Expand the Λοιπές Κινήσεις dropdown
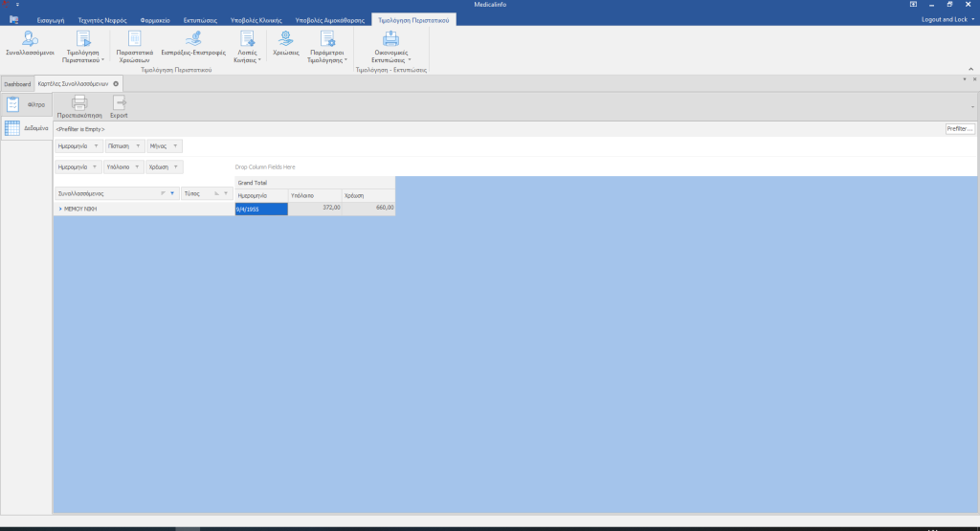 [247, 46]
